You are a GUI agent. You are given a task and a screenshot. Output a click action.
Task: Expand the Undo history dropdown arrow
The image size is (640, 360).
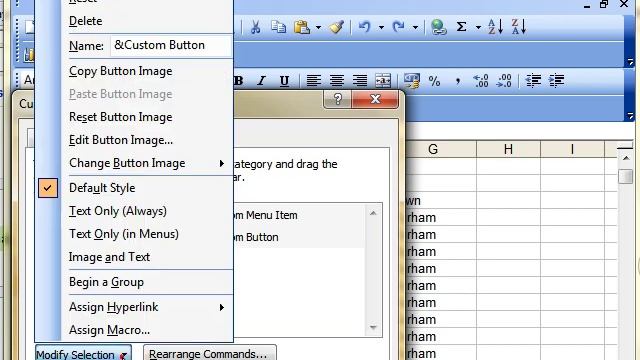381,28
